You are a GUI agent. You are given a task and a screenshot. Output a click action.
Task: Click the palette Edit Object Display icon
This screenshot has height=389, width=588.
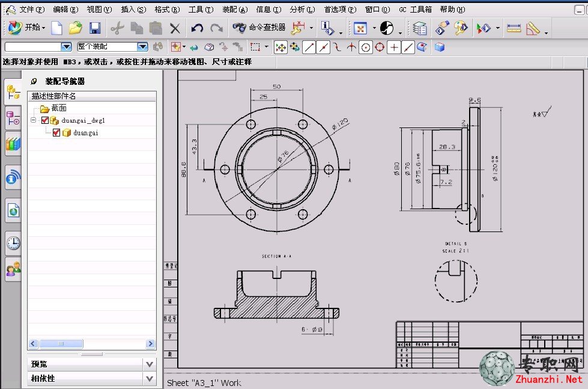click(x=461, y=28)
